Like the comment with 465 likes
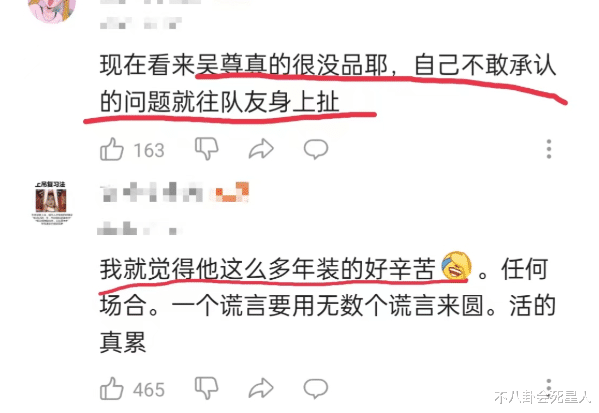The width and height of the screenshot is (599, 413). [112, 389]
